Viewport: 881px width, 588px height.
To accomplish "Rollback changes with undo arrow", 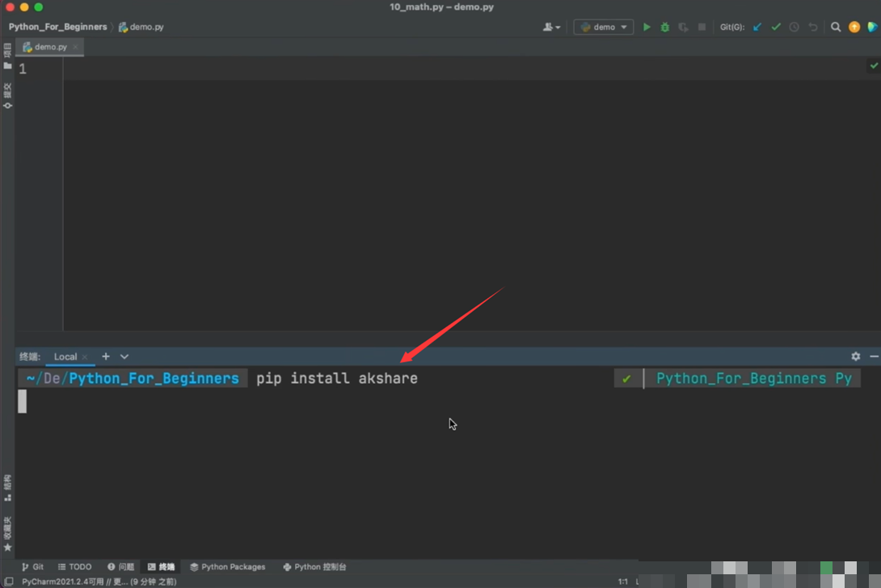I will pyautogui.click(x=812, y=27).
